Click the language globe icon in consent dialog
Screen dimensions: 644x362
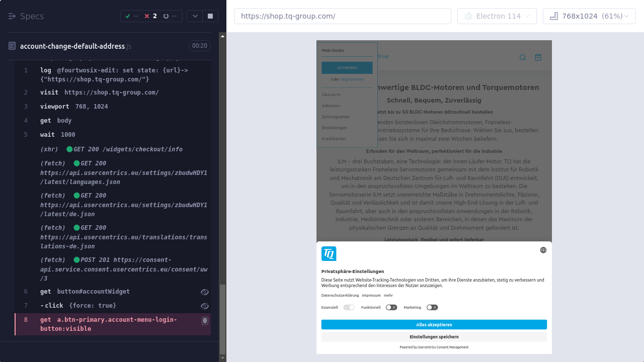543,250
